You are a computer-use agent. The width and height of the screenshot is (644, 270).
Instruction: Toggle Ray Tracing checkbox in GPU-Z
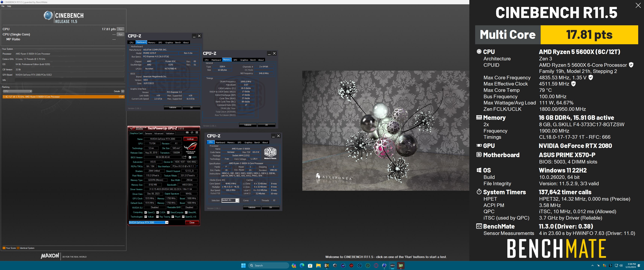click(157, 217)
